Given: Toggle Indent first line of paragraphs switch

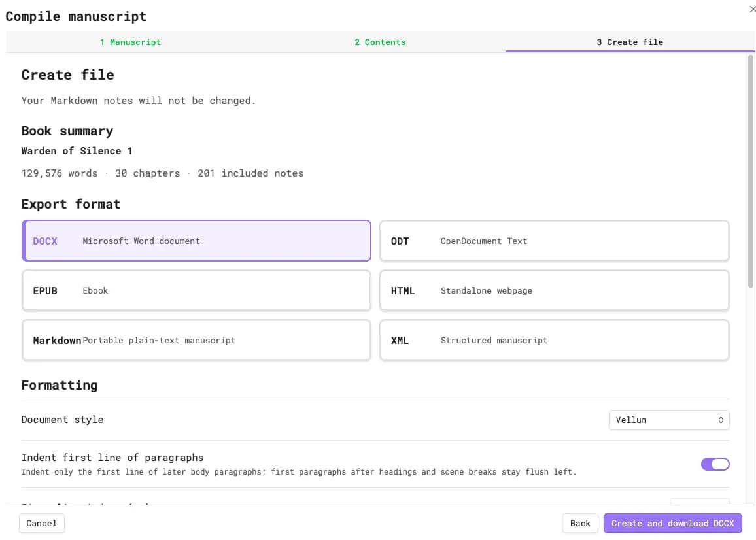Looking at the screenshot, I should [x=715, y=464].
